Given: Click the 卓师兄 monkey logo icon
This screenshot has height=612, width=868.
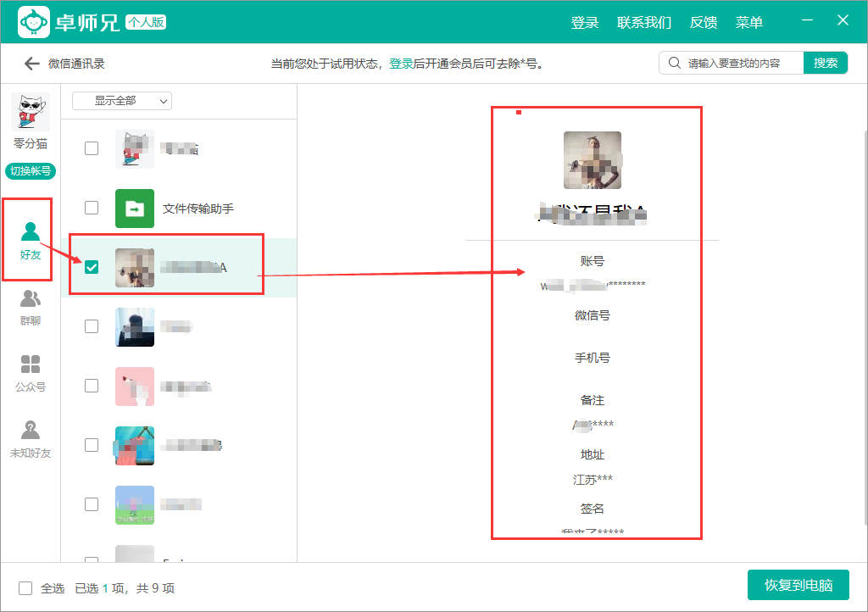Looking at the screenshot, I should click(x=34, y=22).
